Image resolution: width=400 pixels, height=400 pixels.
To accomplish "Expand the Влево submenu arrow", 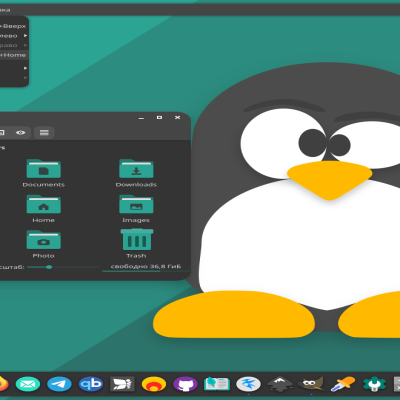I will point(25,35).
